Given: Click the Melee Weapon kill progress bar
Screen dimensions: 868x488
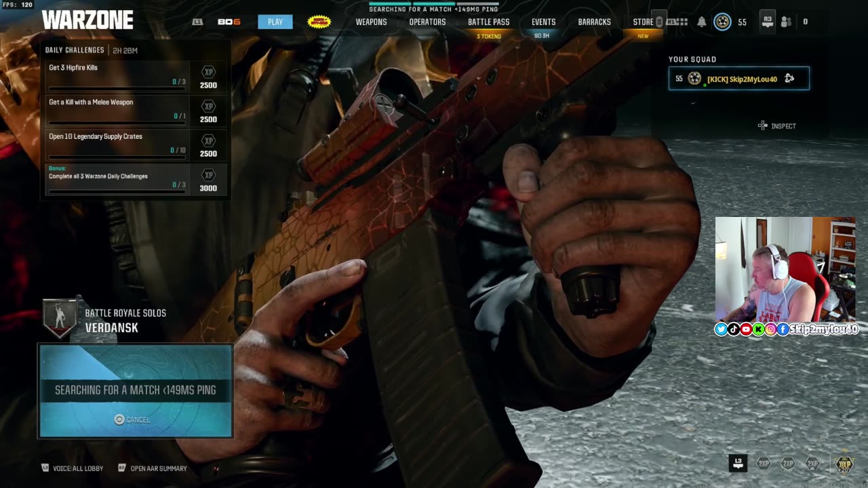Looking at the screenshot, I should 117,123.
